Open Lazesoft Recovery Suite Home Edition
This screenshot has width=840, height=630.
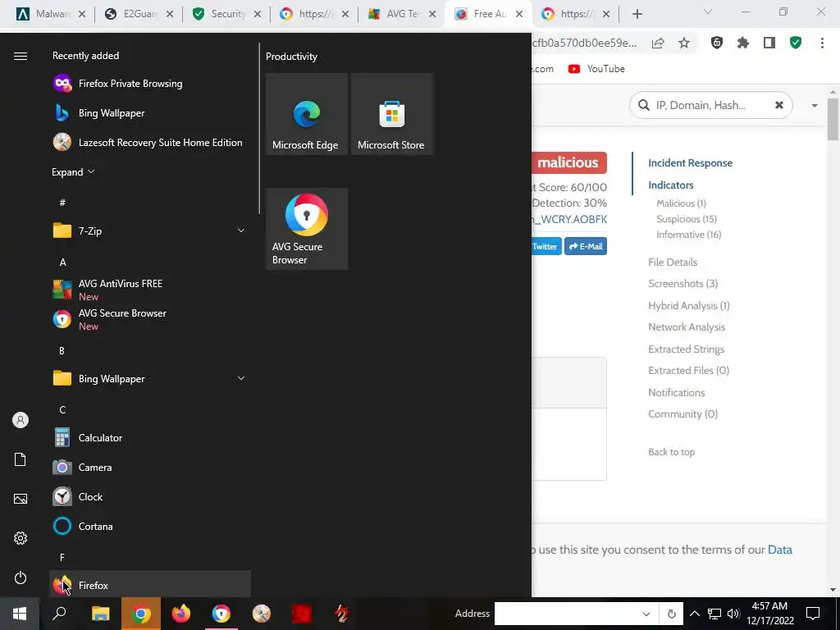(x=151, y=143)
